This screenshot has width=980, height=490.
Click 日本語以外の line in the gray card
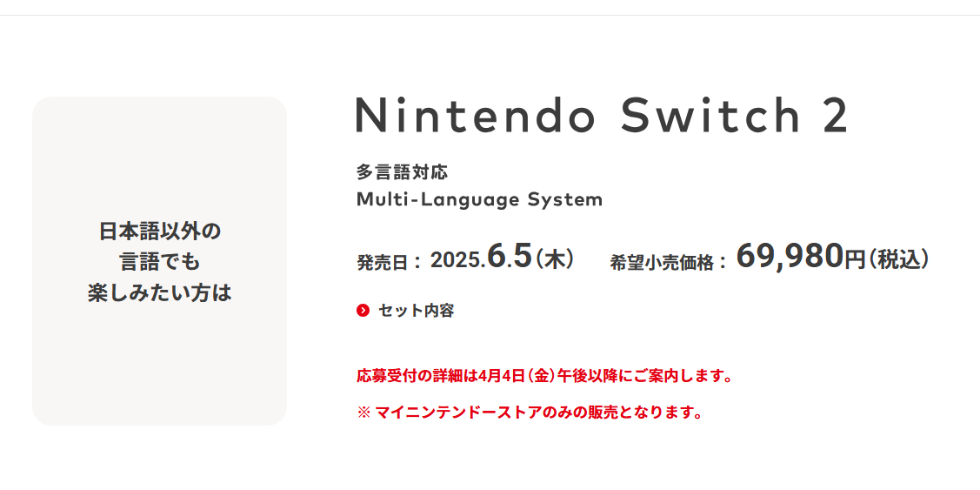[160, 231]
